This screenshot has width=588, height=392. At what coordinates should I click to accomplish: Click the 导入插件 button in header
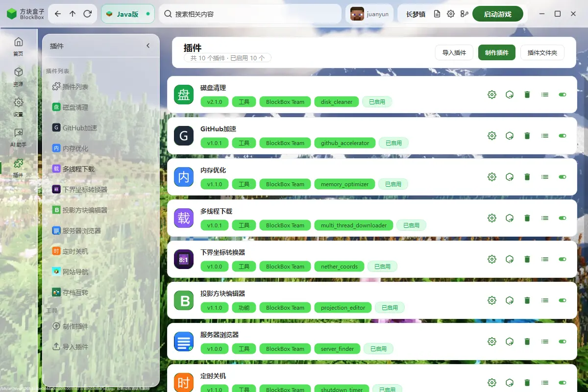pos(454,52)
